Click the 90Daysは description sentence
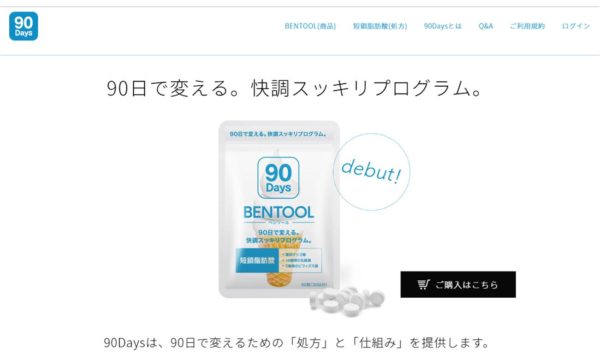This screenshot has width=600, height=360. (x=296, y=342)
